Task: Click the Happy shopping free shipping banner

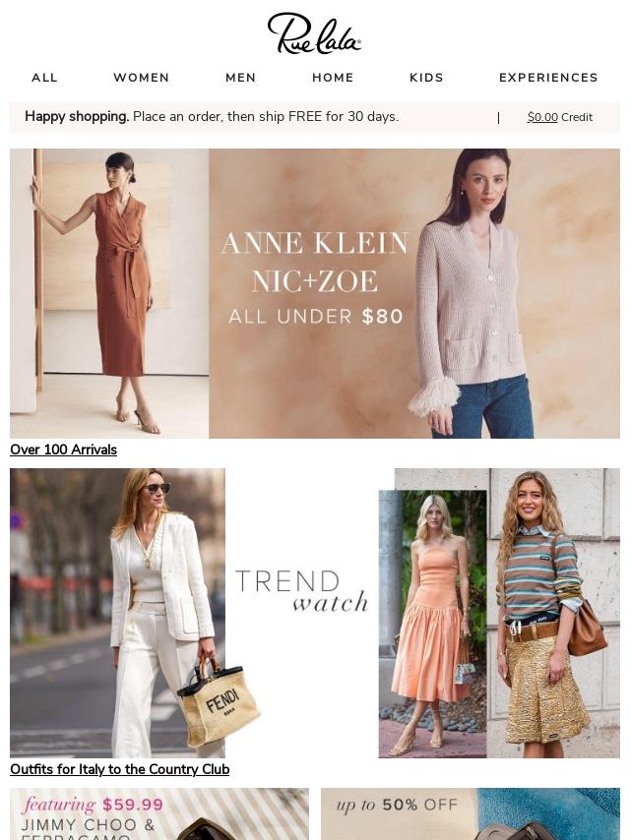Action: 212,117
